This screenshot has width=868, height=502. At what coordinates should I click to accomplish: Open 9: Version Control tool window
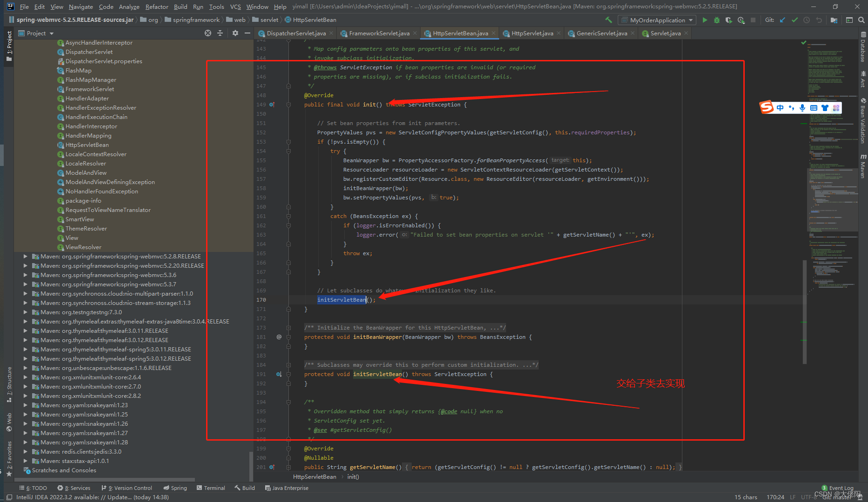(x=127, y=488)
